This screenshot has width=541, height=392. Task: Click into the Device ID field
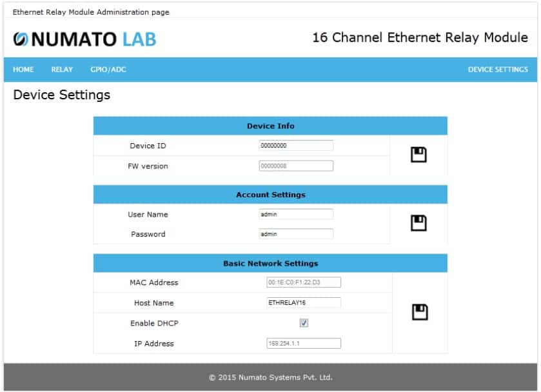pyautogui.click(x=296, y=146)
